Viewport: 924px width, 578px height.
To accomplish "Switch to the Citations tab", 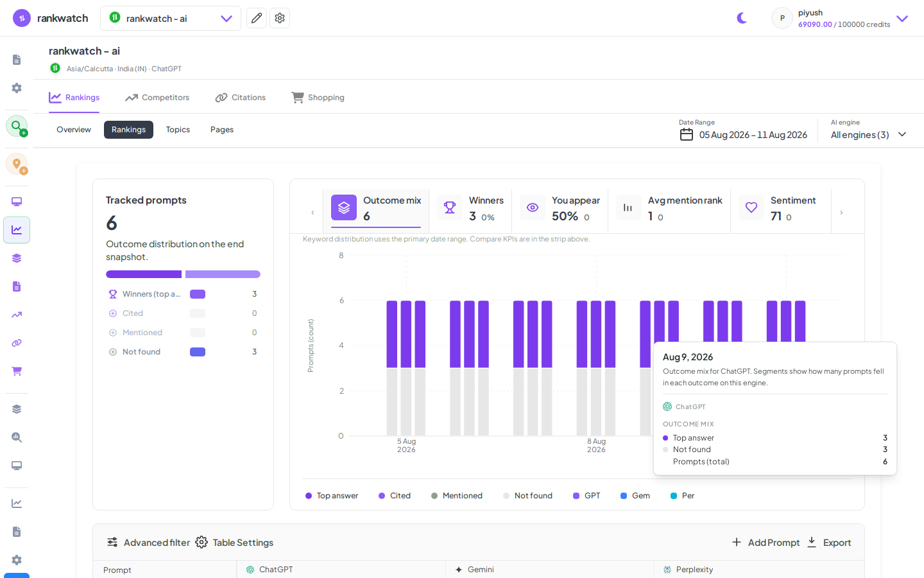I will point(240,98).
